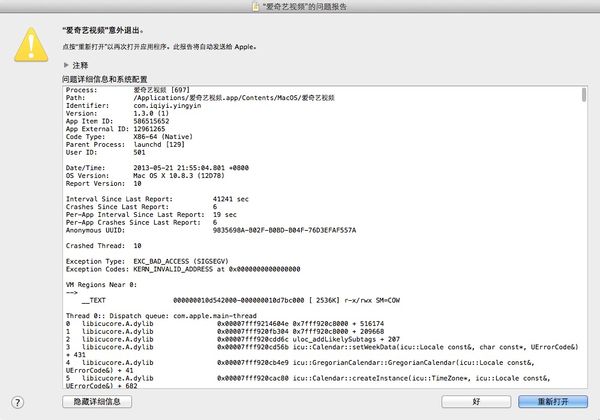Click the Parent Process launchd [129] line
Image resolution: width=600 pixels, height=420 pixels.
125,145
